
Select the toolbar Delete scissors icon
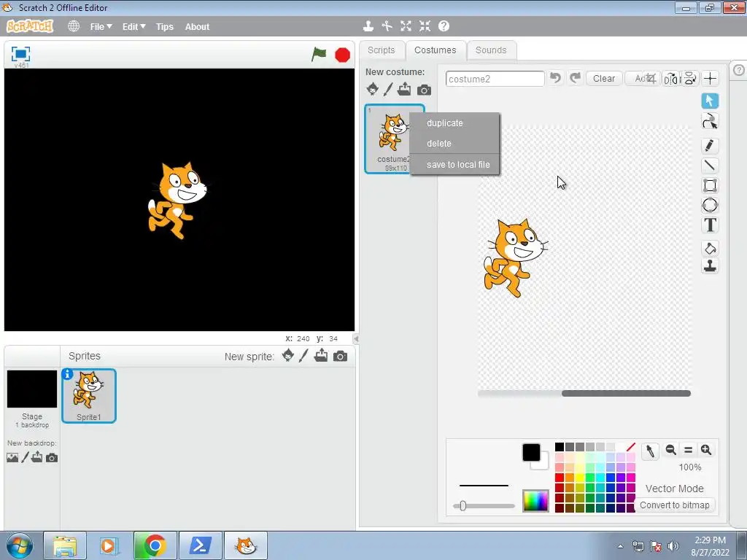pyautogui.click(x=387, y=26)
